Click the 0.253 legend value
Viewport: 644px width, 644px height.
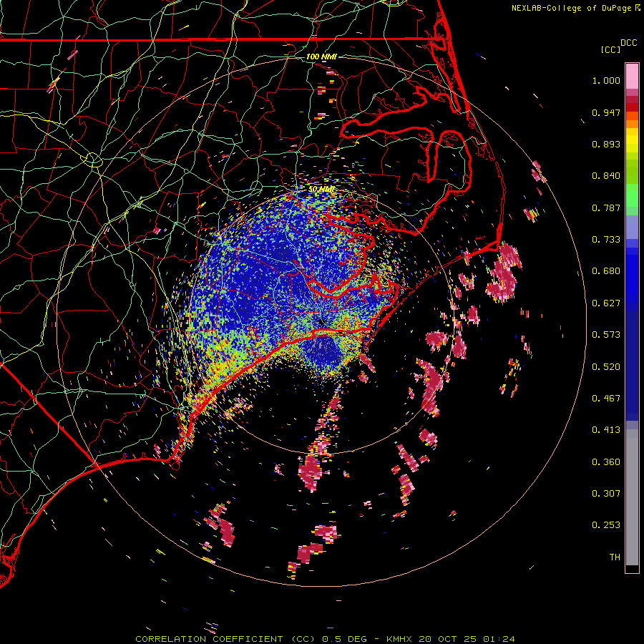click(606, 525)
